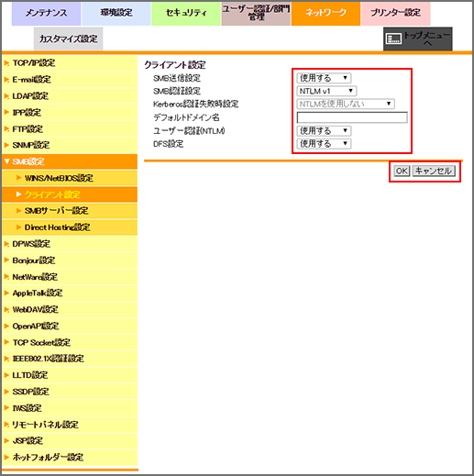Open the カスタマイズ設定 tab
Image resolution: width=474 pixels, height=476 pixels.
(x=68, y=39)
